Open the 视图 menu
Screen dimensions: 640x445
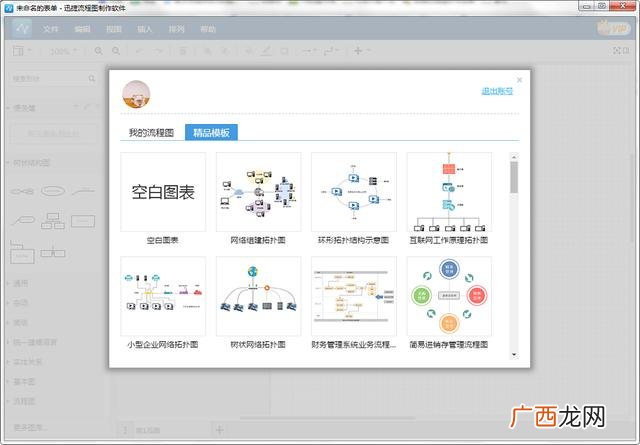(113, 29)
